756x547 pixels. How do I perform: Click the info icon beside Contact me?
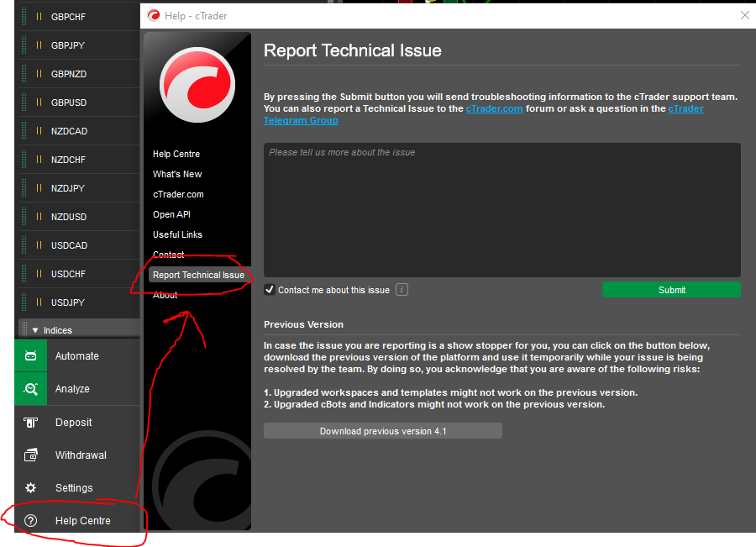402,289
